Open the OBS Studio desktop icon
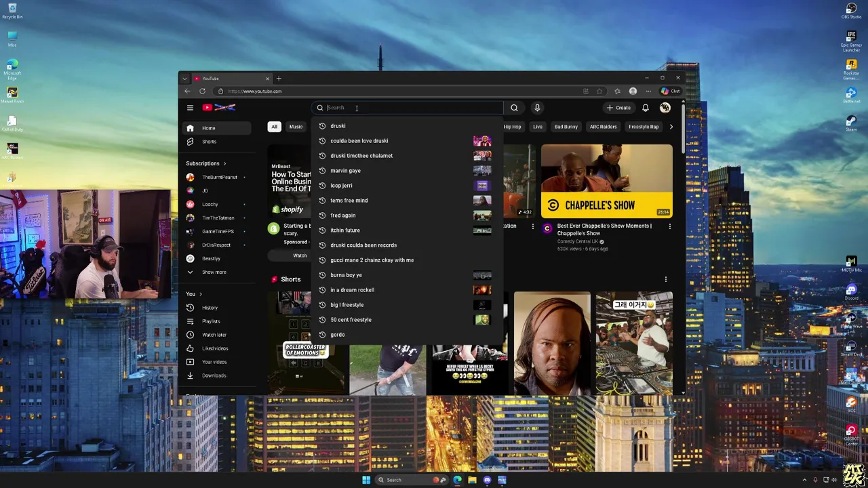Image resolution: width=868 pixels, height=488 pixels. tap(851, 11)
